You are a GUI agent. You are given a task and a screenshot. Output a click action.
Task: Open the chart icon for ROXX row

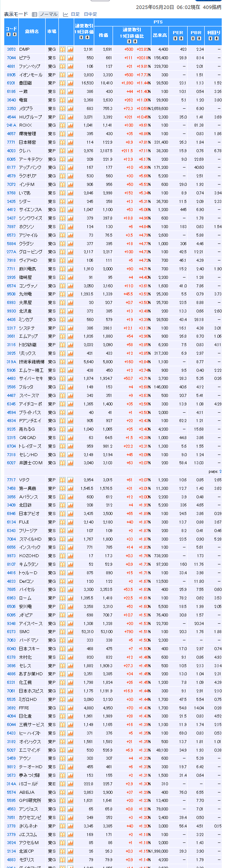pyautogui.click(x=70, y=125)
